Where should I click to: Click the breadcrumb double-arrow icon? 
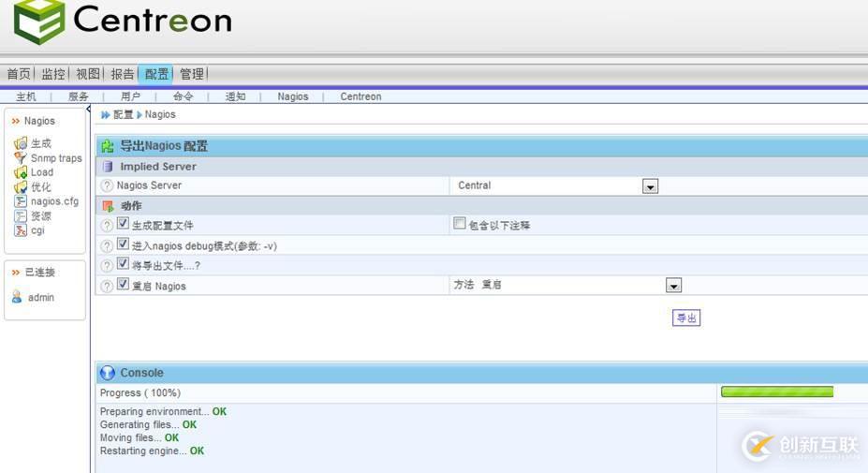(105, 114)
